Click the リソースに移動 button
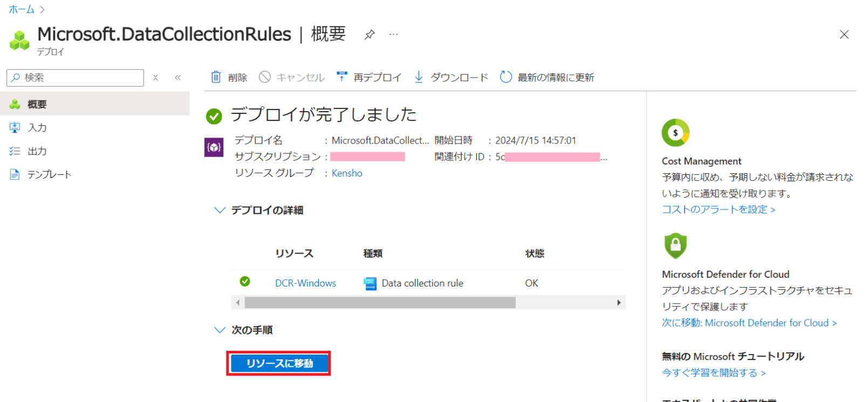 (279, 364)
